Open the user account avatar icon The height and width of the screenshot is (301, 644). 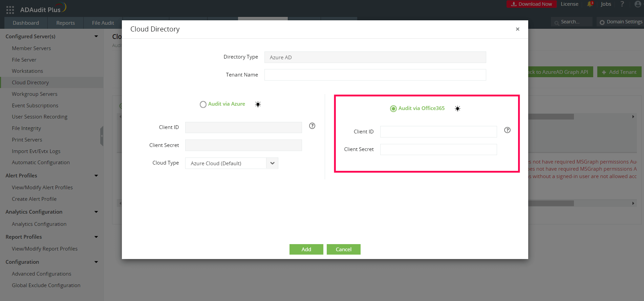[x=638, y=4]
